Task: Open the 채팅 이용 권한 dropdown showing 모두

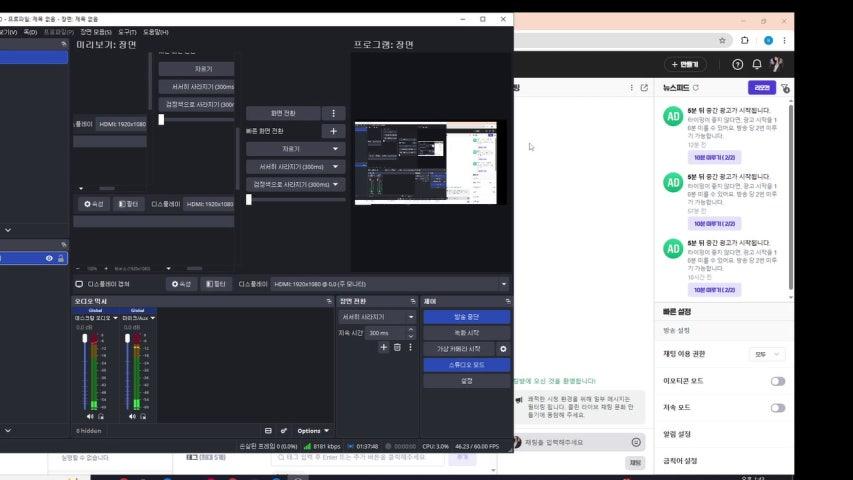Action: click(x=767, y=354)
